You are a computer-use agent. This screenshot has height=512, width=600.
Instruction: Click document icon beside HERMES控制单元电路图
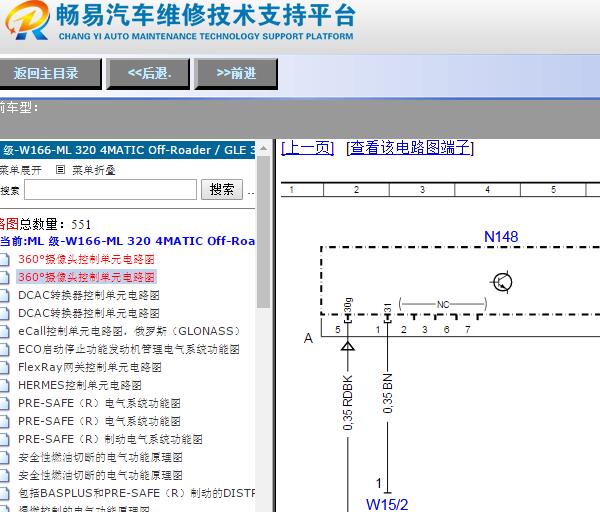coord(4,385)
